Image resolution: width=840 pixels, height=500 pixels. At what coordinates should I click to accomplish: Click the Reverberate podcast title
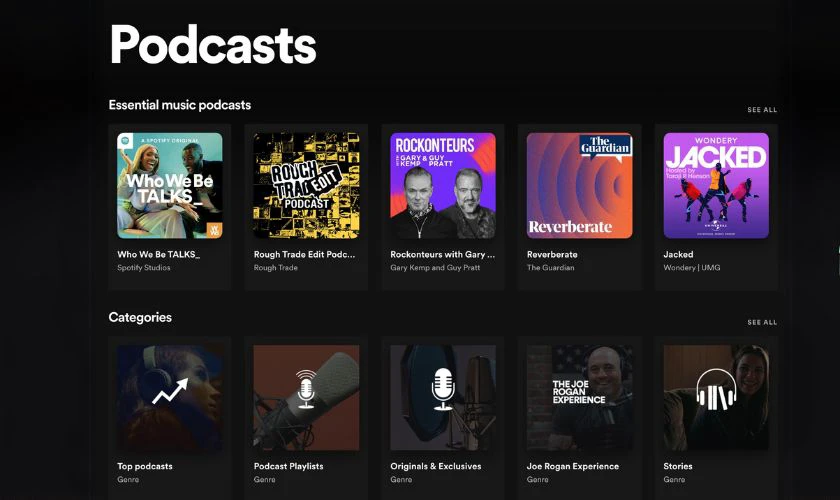tap(552, 255)
